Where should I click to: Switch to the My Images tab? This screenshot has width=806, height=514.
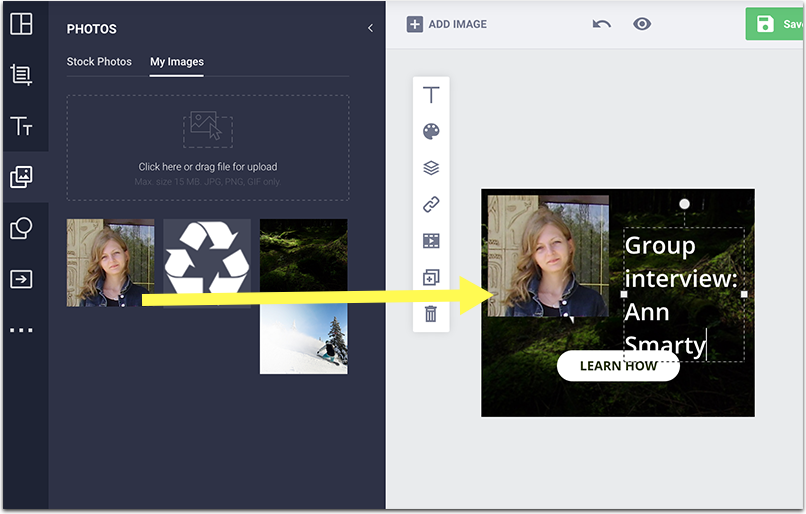(x=177, y=62)
